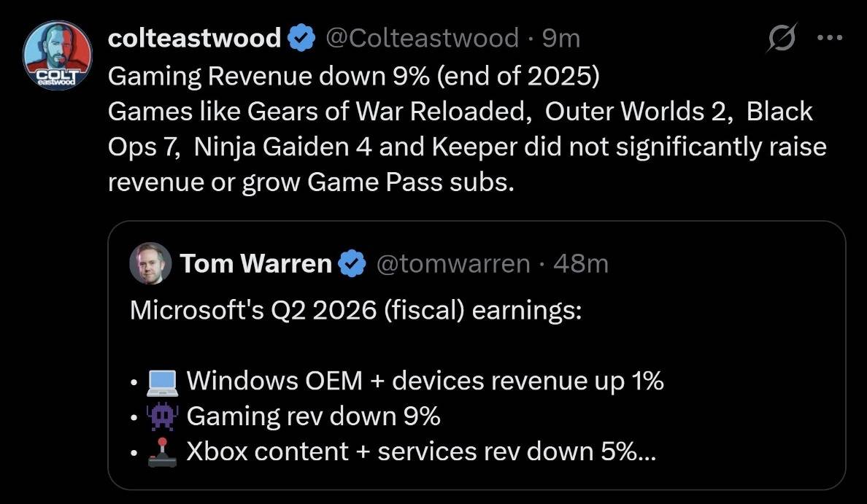Open the @Colteastwood handle link

422,38
